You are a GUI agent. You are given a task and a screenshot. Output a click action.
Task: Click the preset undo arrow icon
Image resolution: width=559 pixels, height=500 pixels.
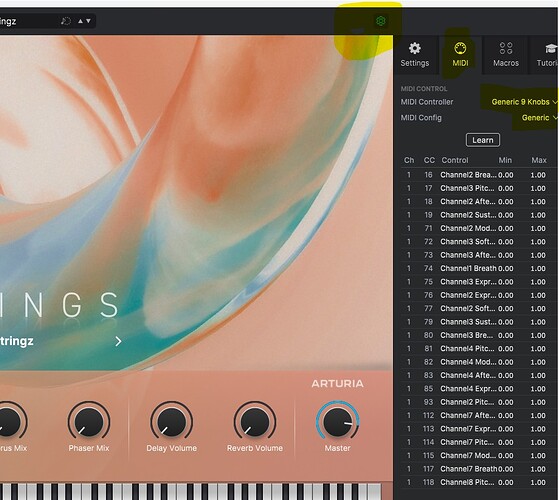(66, 21)
